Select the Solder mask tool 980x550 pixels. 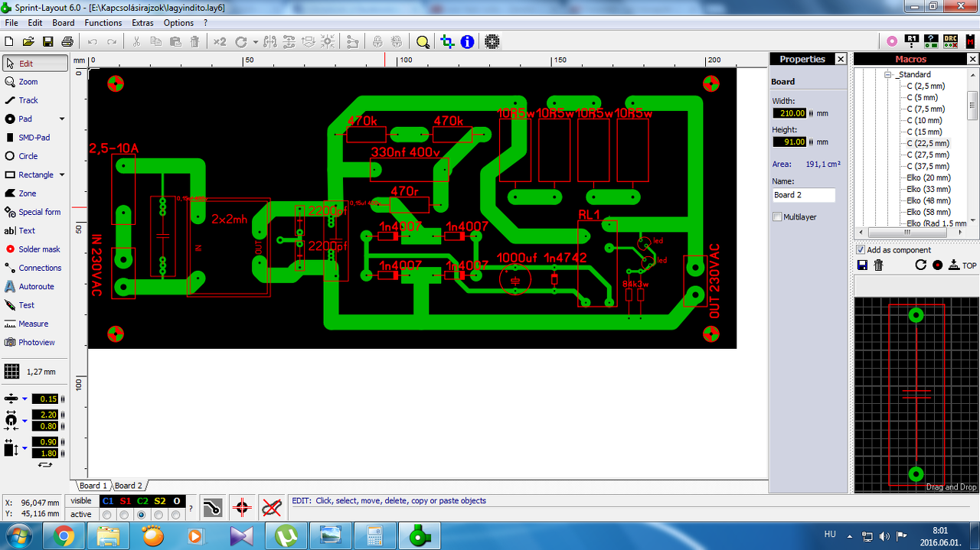pyautogui.click(x=34, y=249)
